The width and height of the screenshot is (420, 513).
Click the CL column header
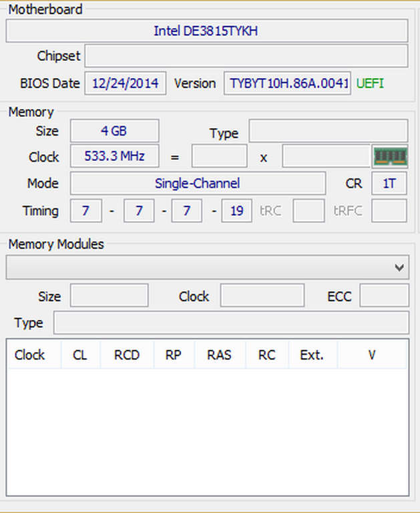click(x=79, y=355)
